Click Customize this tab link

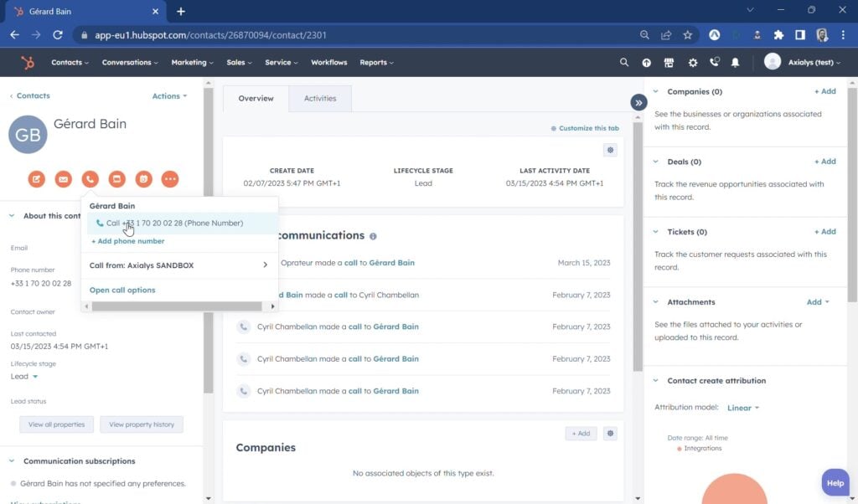click(x=585, y=128)
